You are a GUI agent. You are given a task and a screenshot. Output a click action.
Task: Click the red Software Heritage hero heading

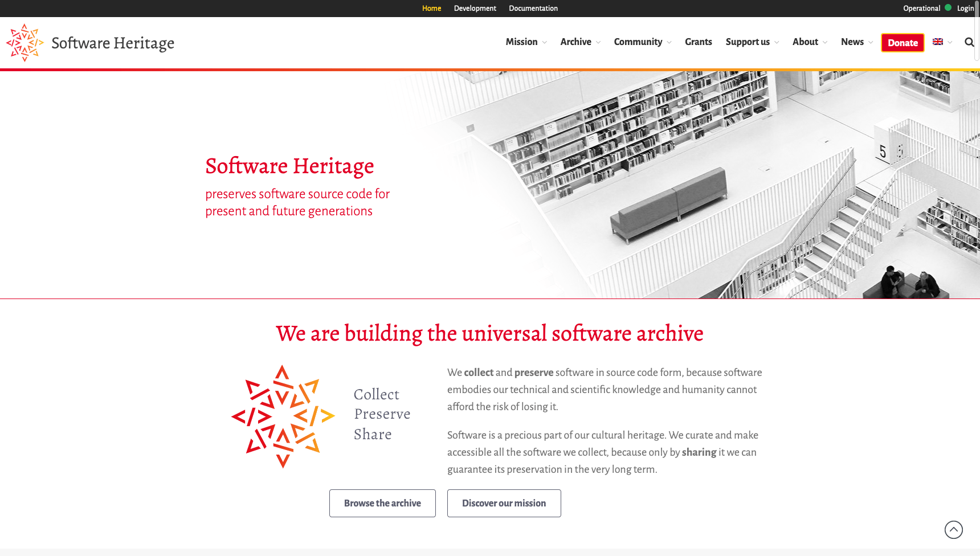pyautogui.click(x=289, y=166)
